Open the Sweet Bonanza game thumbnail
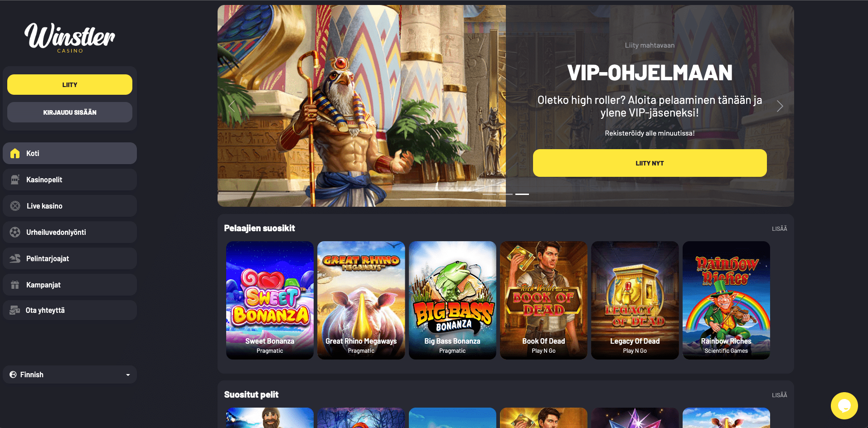 pos(270,300)
